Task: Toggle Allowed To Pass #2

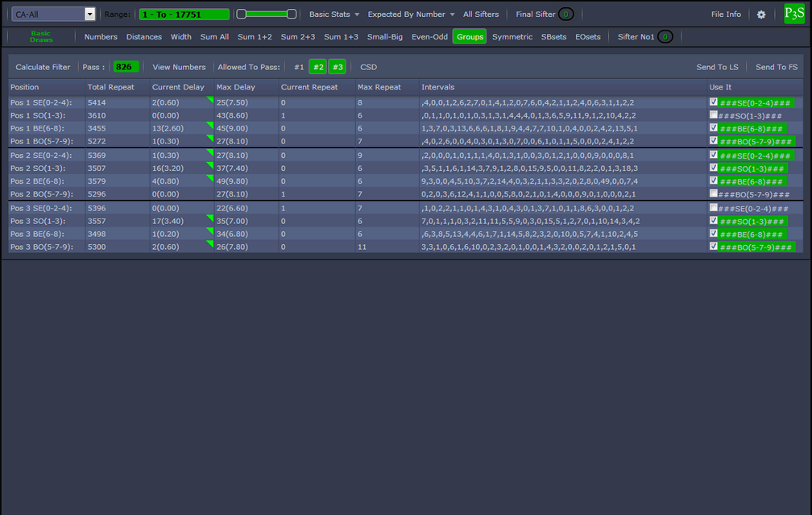Action: [x=318, y=67]
